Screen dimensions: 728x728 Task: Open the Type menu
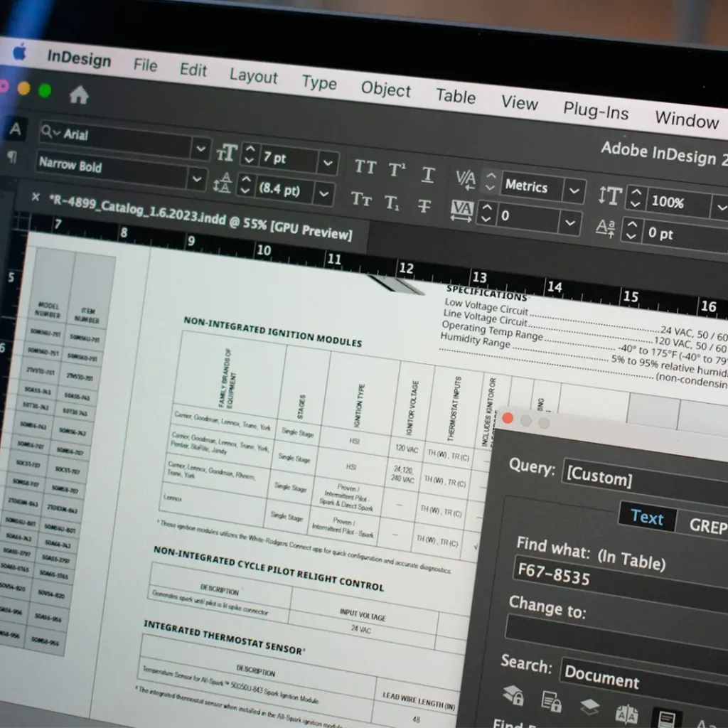(x=319, y=82)
